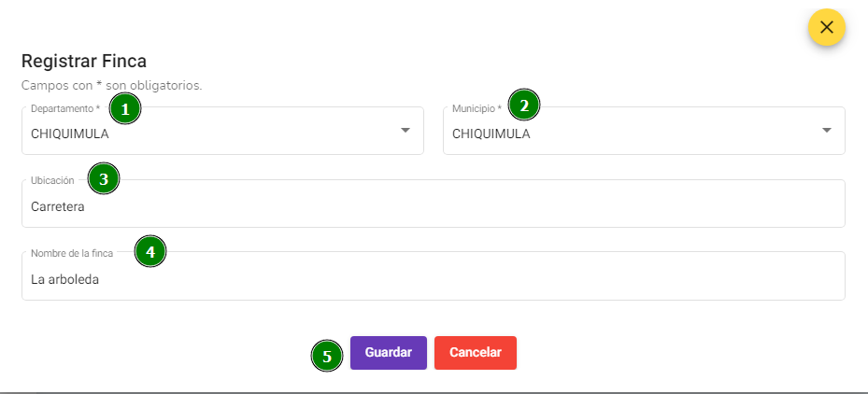Click the Registrar Finca heading

coord(83,61)
